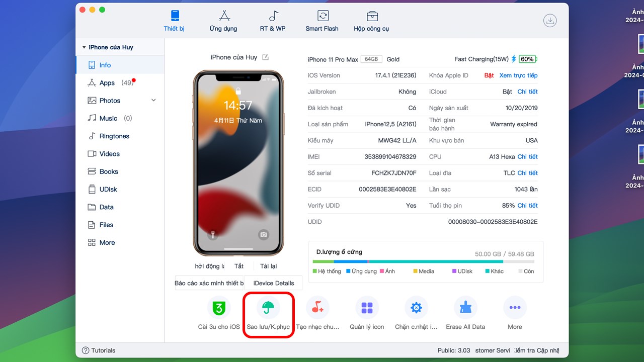Click the ECID value 0002583E3E40802E
The height and width of the screenshot is (362, 644).
point(387,190)
